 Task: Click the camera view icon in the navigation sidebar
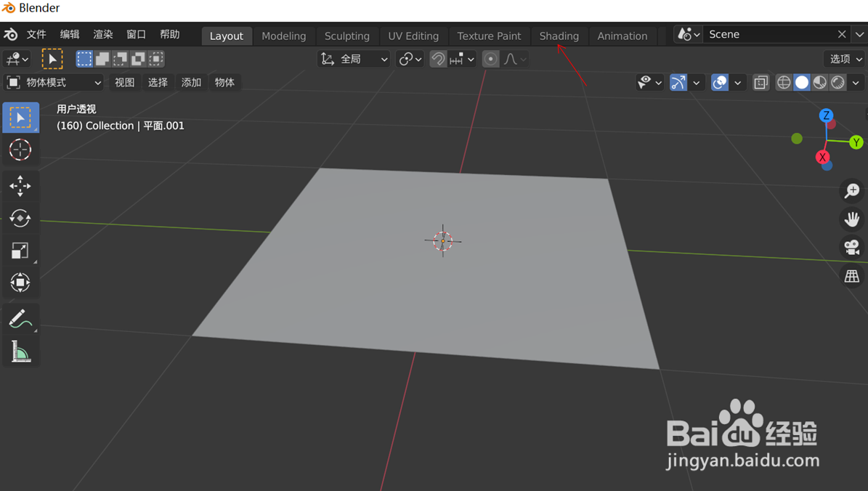point(851,246)
